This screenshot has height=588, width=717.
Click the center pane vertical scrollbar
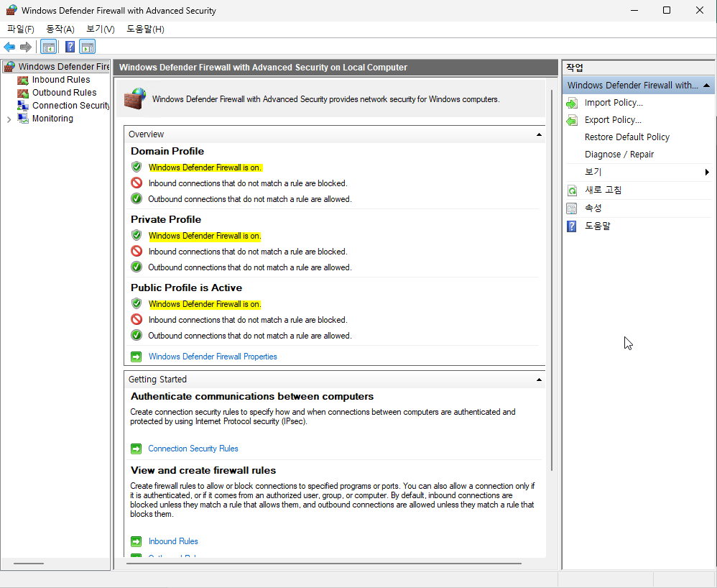click(552, 280)
